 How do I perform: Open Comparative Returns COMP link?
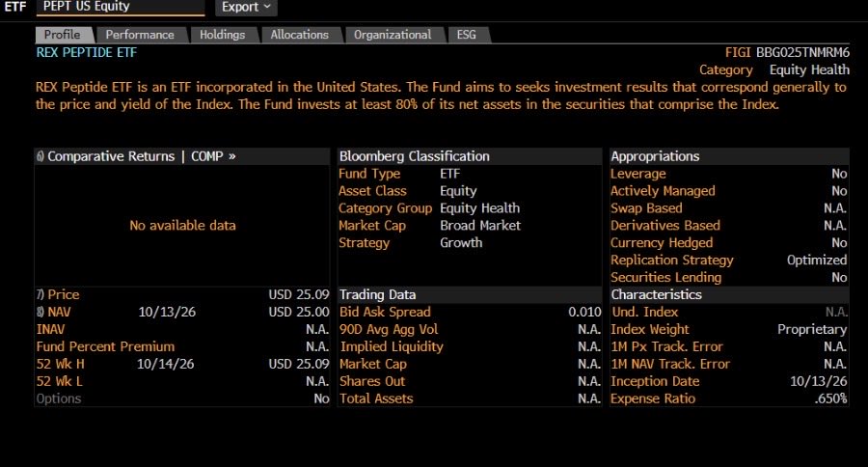136,156
